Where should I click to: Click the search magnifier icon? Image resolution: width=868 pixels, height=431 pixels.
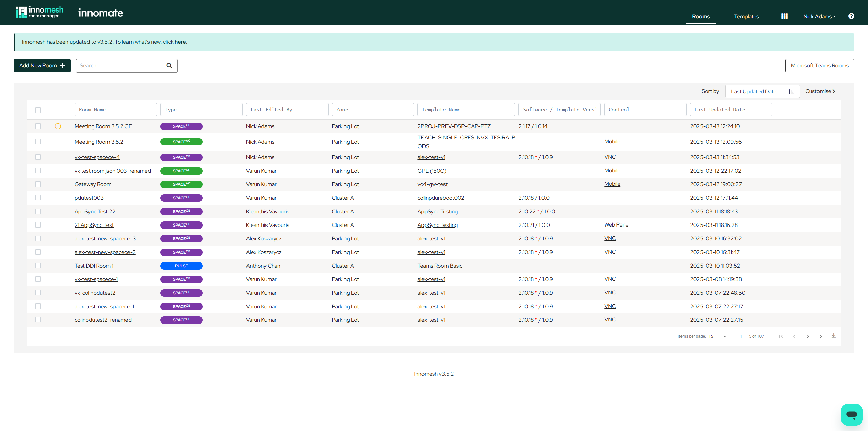tap(169, 66)
